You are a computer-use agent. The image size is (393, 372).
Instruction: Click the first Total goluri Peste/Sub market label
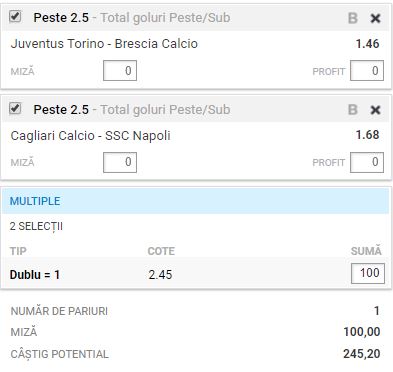tap(165, 18)
